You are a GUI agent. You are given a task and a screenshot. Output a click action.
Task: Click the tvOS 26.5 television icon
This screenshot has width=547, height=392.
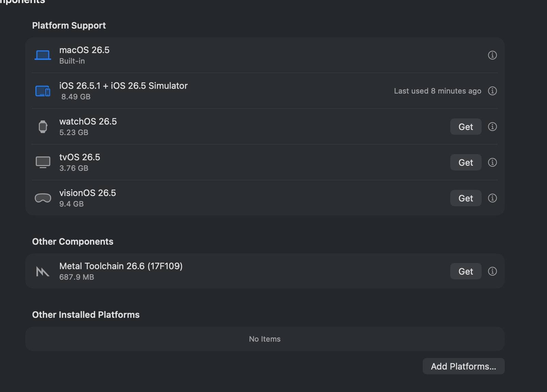tap(43, 162)
